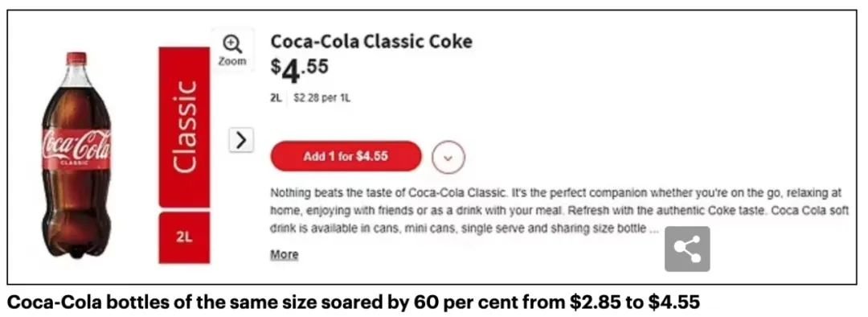Expand quantity options circle chevron
This screenshot has height=317, width=868.
click(x=448, y=157)
